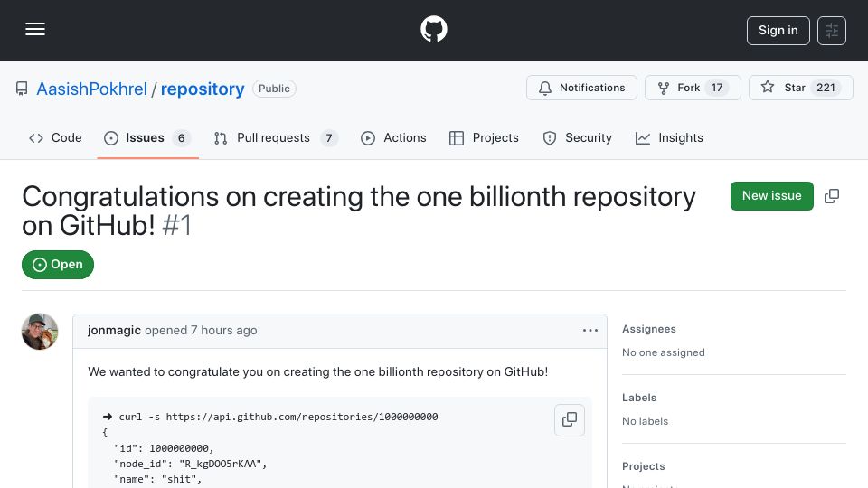Click the star count 221

(826, 88)
